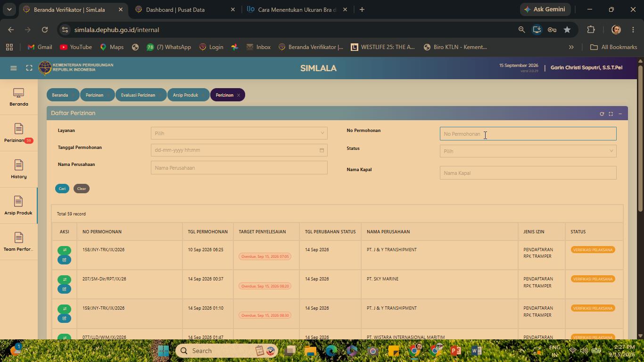Click the Cari search button
Viewport: 644px width, 362px height.
click(x=62, y=189)
